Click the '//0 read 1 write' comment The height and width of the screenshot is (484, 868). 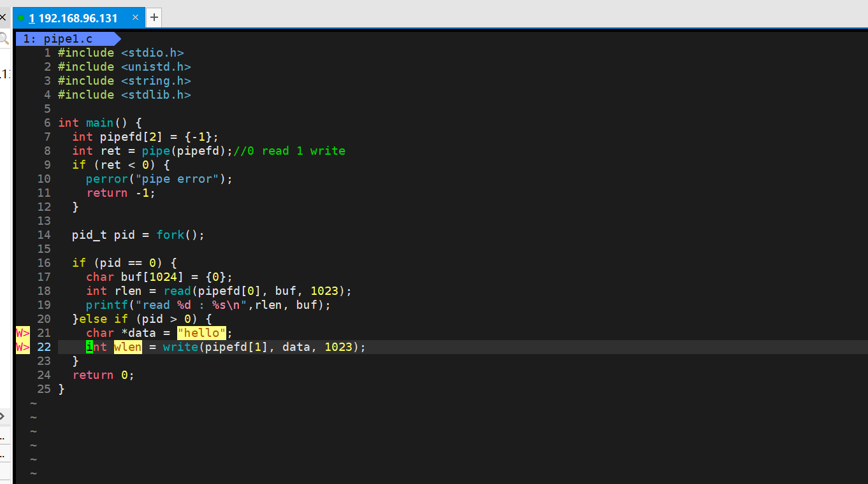pyautogui.click(x=289, y=151)
